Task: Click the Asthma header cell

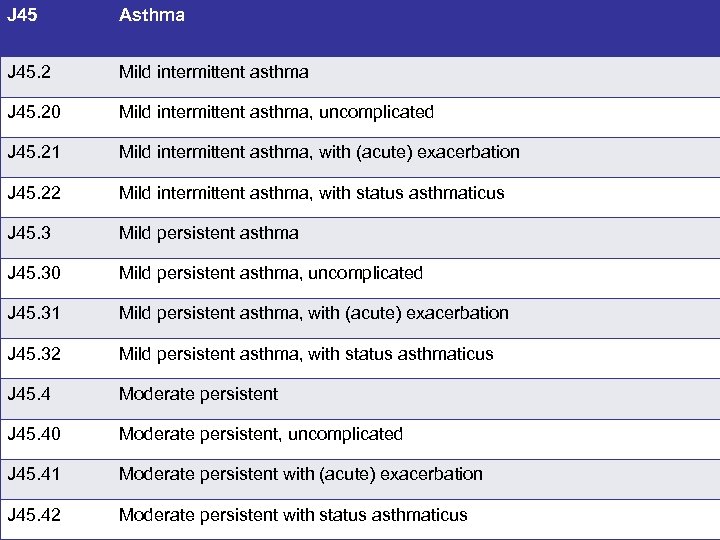Action: tap(151, 16)
